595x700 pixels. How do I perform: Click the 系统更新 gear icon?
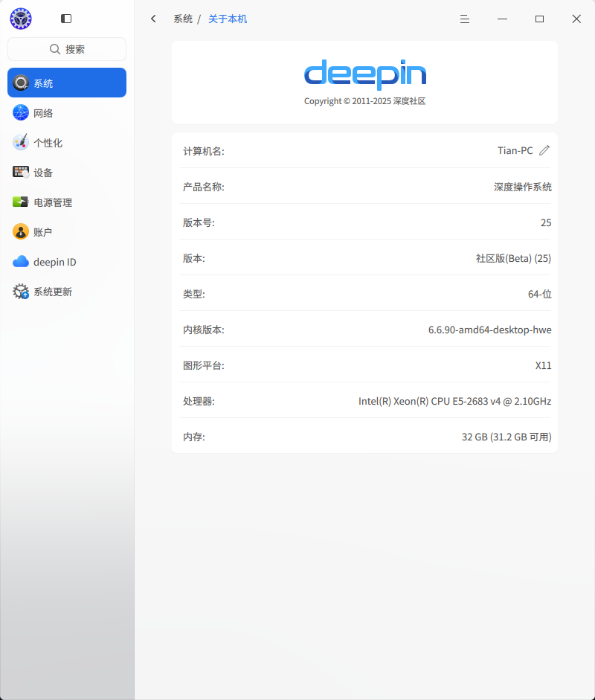pos(21,292)
